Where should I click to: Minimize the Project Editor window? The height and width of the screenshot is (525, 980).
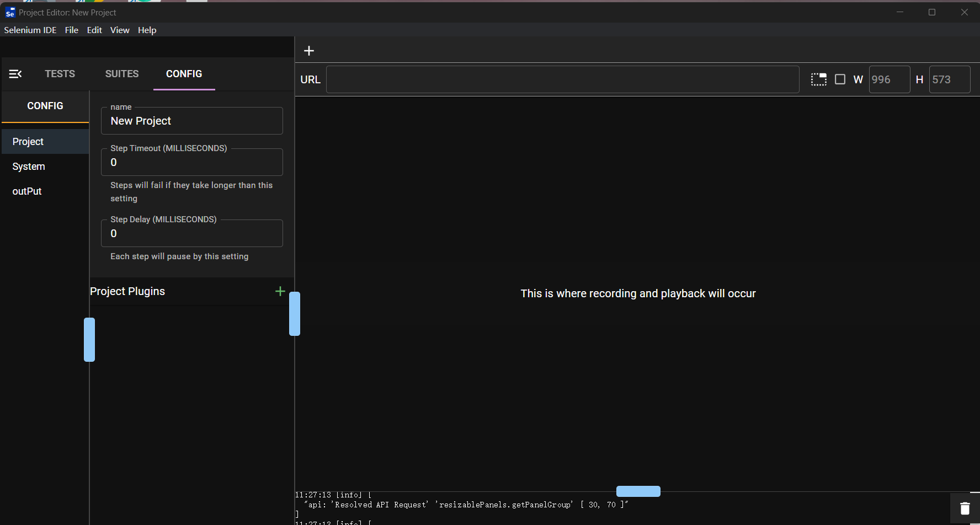[x=900, y=12]
